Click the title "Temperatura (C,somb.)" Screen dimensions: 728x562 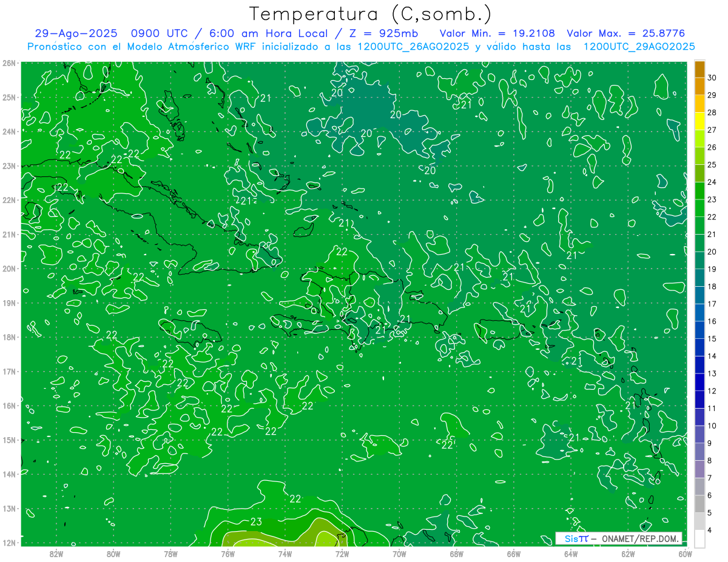[371, 14]
